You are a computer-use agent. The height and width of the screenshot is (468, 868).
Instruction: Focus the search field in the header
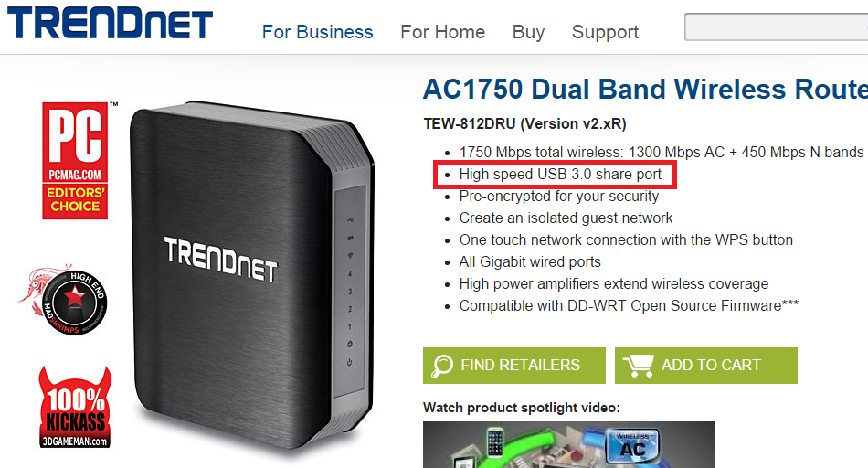point(776,27)
